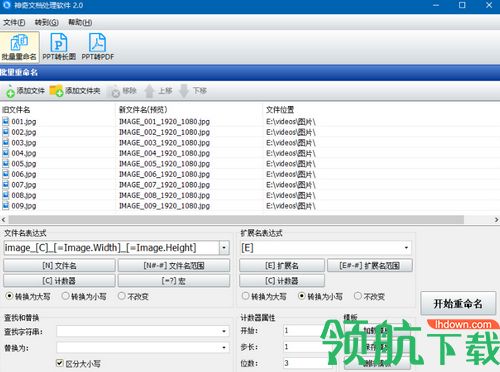Select IMAGE_009_1920_1080.jpg preview name
Screen dimensions: 500x372
[x=164, y=206]
